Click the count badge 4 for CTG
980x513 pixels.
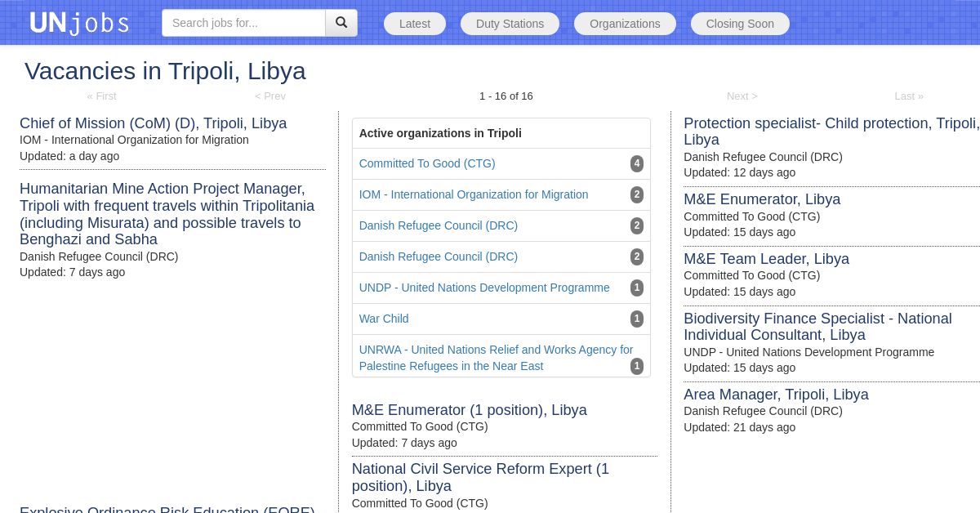click(637, 163)
